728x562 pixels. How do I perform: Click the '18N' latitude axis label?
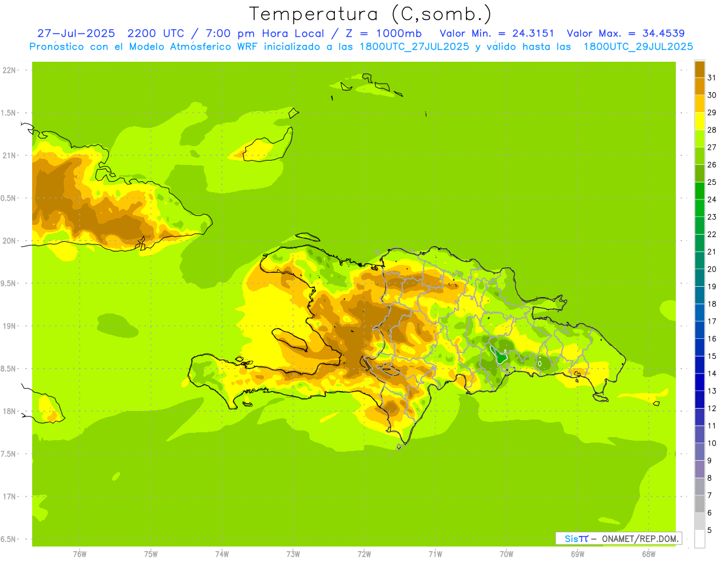coord(8,411)
